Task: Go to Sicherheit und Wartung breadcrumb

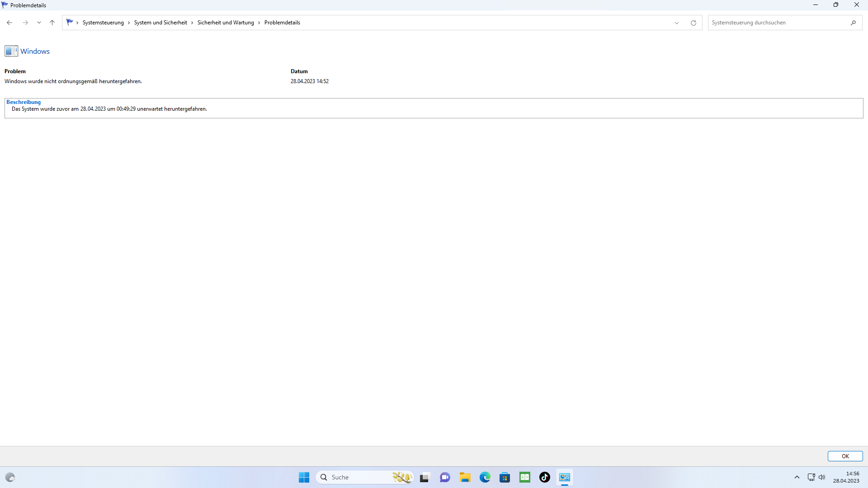Action: pyautogui.click(x=226, y=23)
